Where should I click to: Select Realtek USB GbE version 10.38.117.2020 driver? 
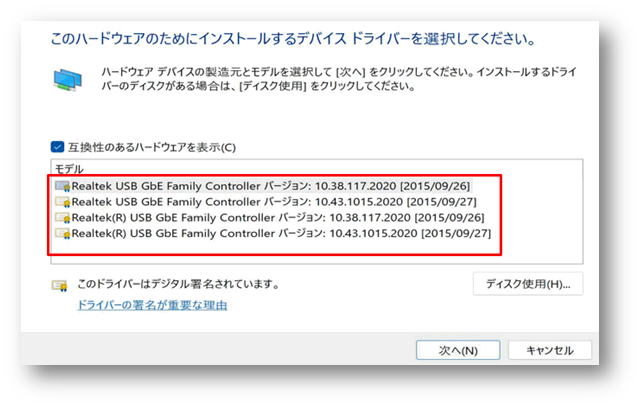263,186
